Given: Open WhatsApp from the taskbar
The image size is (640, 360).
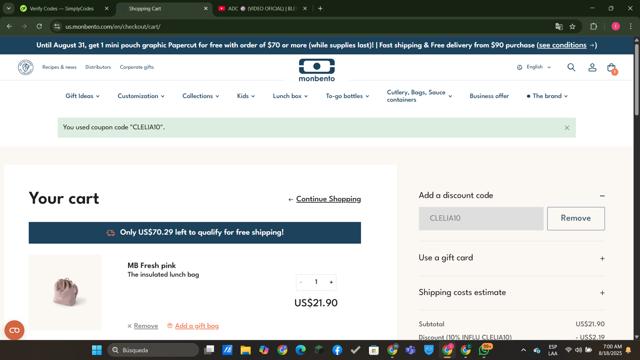Looking at the screenshot, I should click(x=484, y=350).
